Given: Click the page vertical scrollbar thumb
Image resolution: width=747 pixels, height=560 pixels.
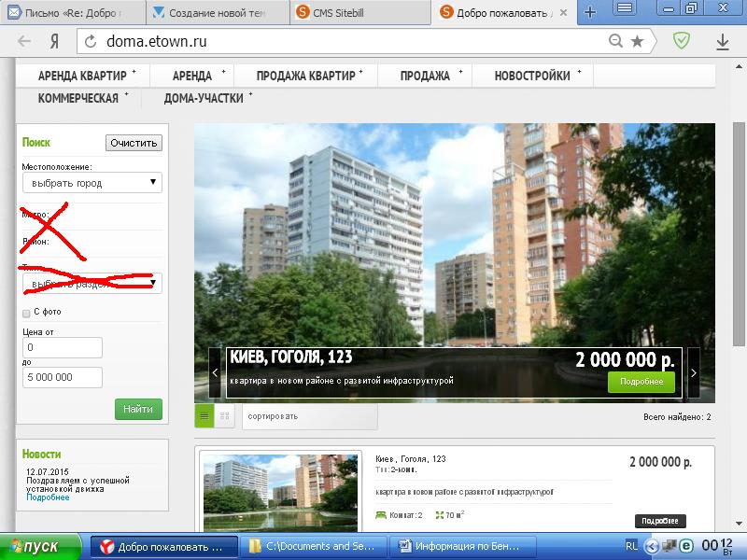Looking at the screenshot, I should coord(739,232).
